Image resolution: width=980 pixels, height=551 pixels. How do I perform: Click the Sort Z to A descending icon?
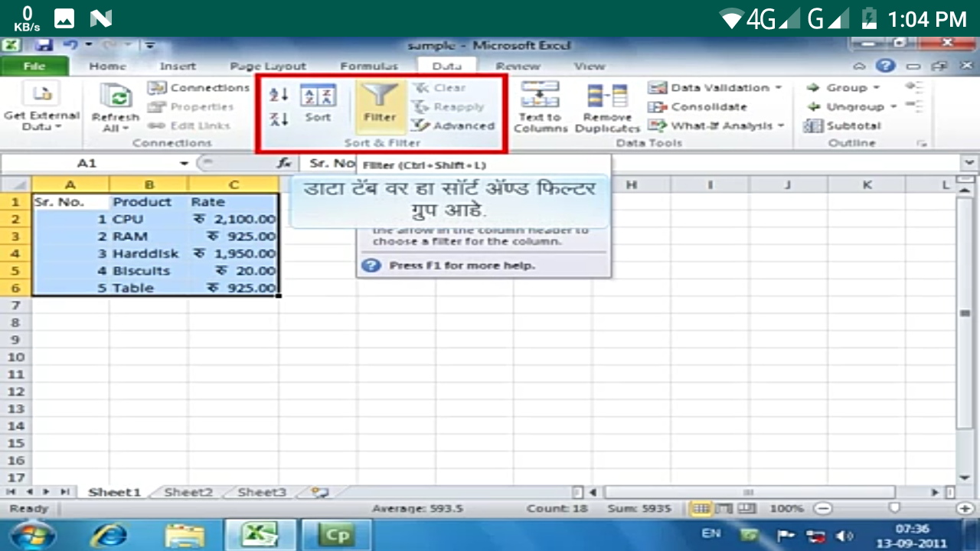pos(279,119)
